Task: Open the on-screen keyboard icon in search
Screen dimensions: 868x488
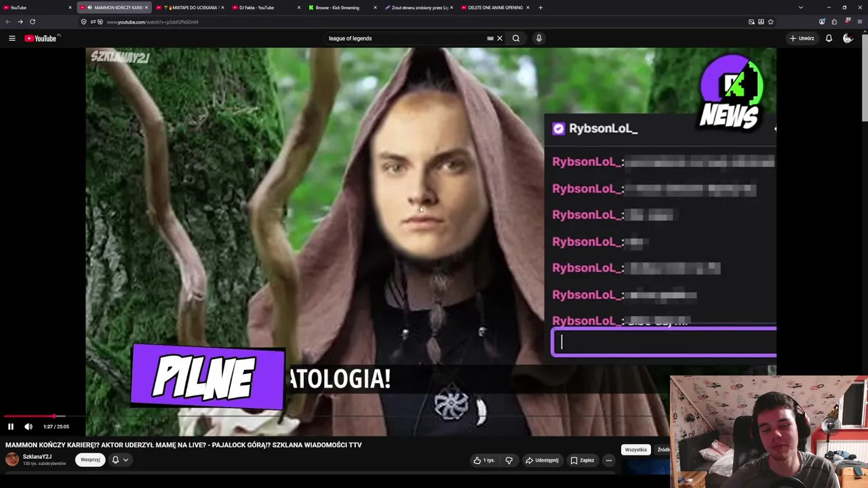Action: coord(490,39)
